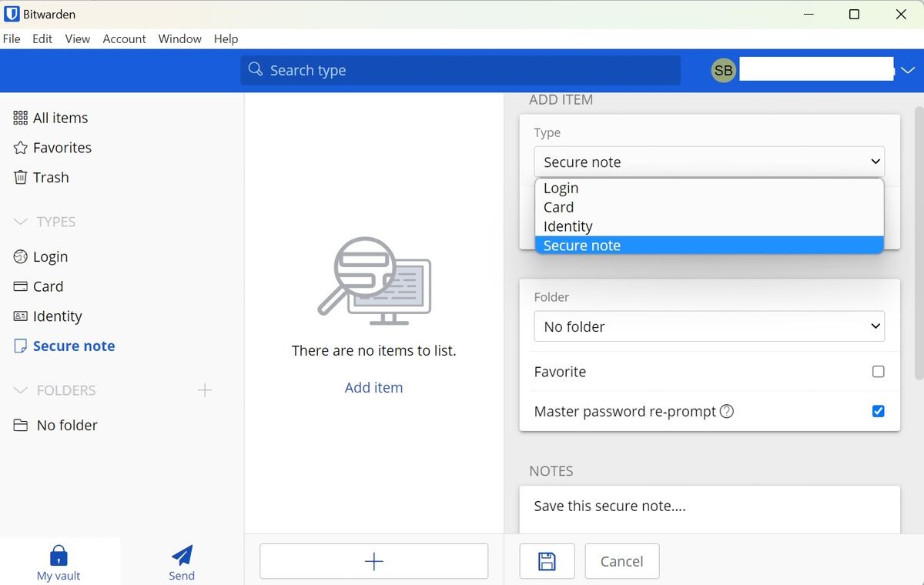Open All items grid icon

point(20,118)
